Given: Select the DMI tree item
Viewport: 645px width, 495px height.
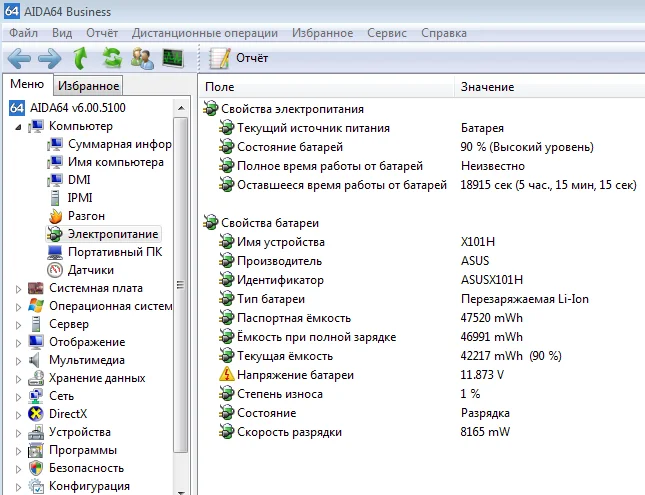Looking at the screenshot, I should click(x=79, y=180).
